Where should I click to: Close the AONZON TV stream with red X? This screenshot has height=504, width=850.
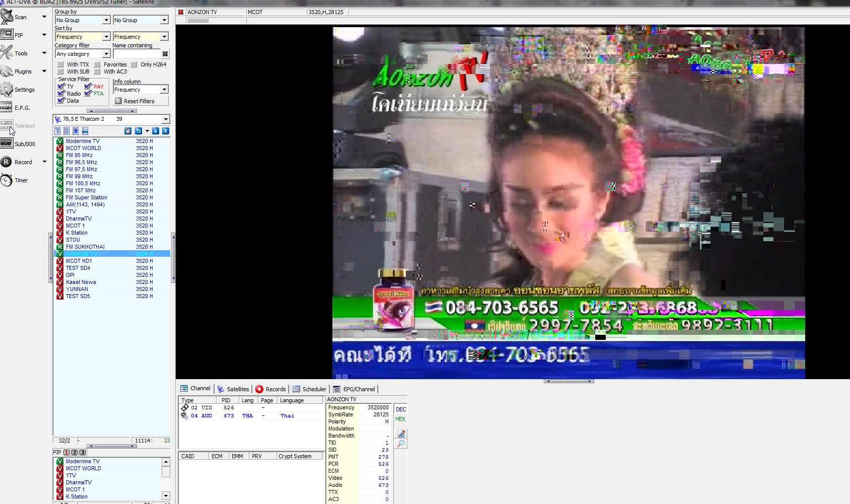point(181,12)
